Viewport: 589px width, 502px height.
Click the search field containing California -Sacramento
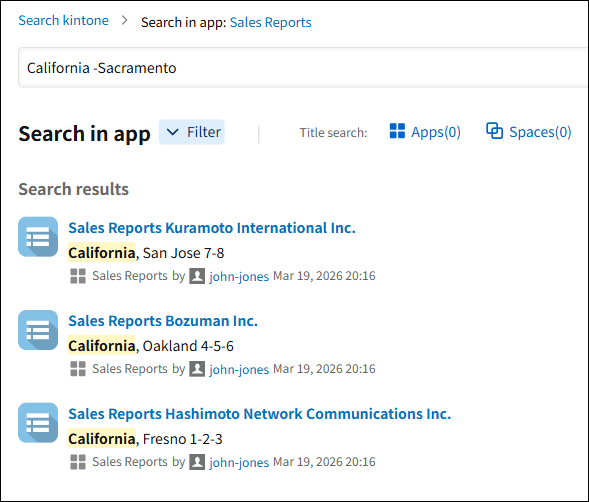click(303, 68)
